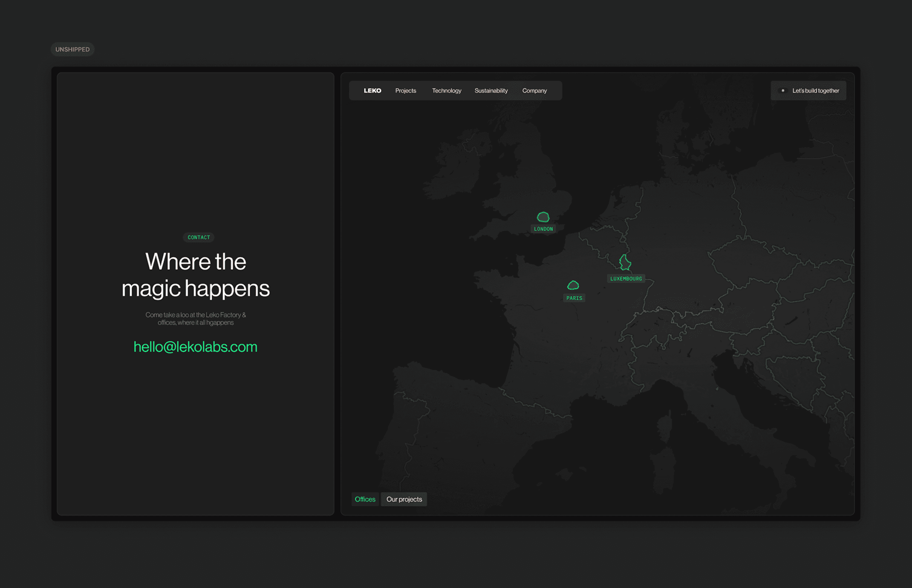Click the UNSHIPPED tag badge
912x588 pixels.
click(72, 49)
